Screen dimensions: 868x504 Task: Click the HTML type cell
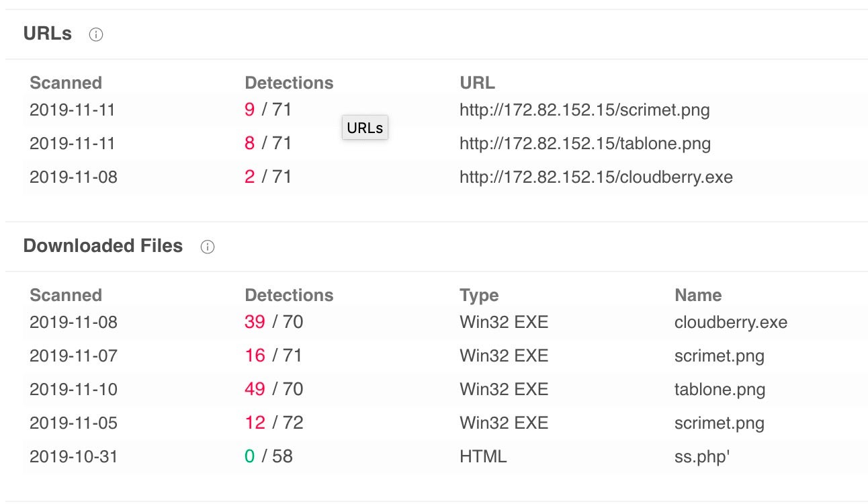tap(482, 456)
